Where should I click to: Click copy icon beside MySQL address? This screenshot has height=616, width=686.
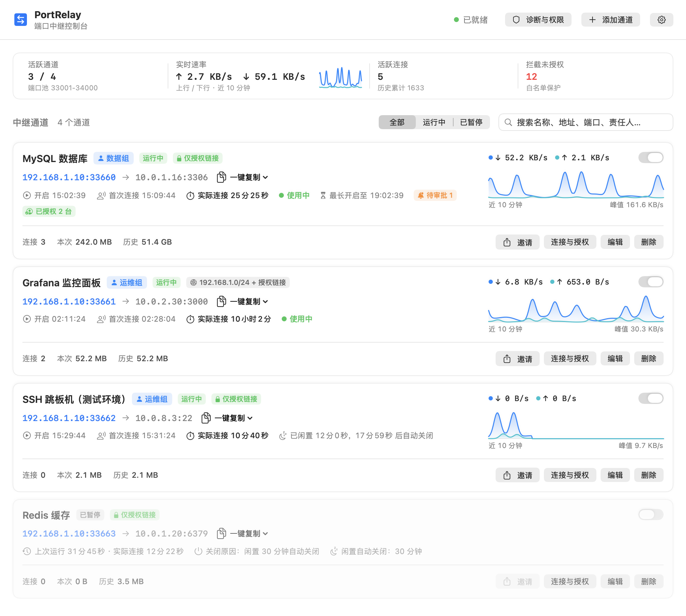click(221, 177)
